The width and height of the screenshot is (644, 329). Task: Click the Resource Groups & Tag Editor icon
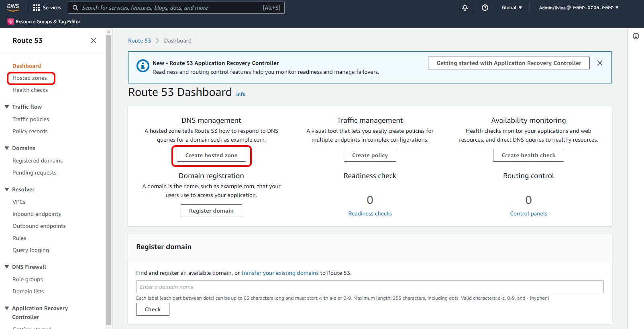point(10,22)
